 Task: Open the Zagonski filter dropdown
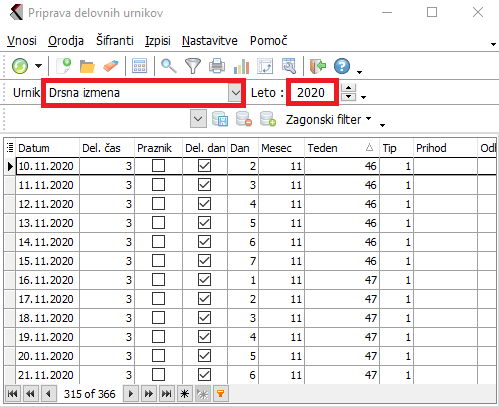pyautogui.click(x=329, y=119)
